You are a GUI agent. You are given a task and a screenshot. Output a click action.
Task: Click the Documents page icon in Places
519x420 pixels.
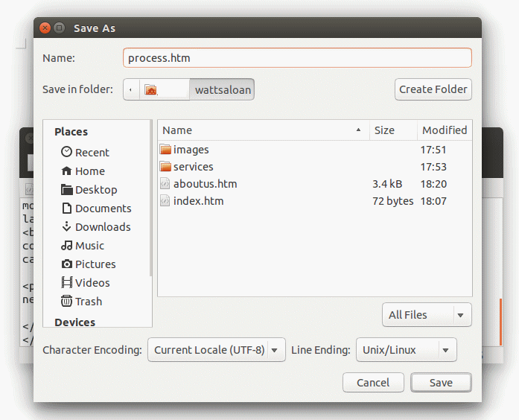pyautogui.click(x=66, y=209)
